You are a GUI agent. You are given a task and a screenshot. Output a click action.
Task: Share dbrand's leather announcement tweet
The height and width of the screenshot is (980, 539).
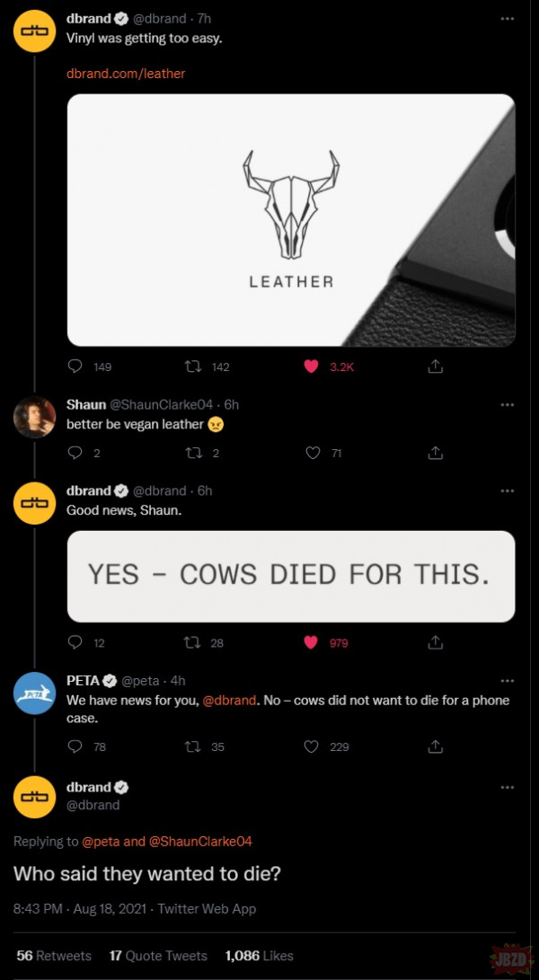pyautogui.click(x=436, y=366)
